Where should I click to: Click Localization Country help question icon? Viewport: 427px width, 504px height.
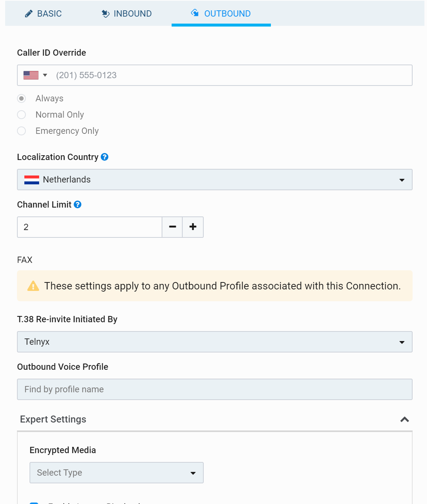[105, 157]
